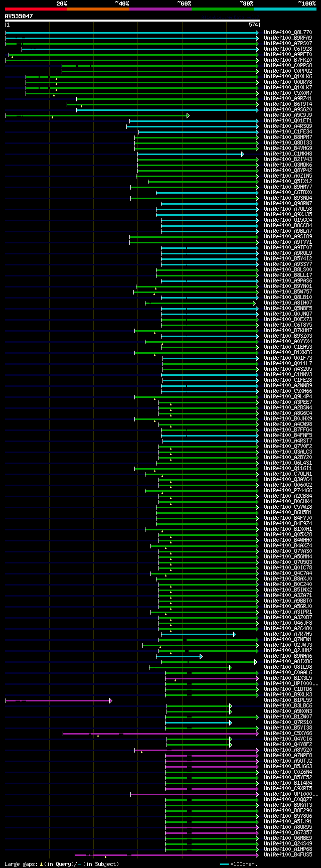Screen dimensions: 321x868
Task: Select the UniRef100_Q9L4P4 label
Action: tap(288, 397)
